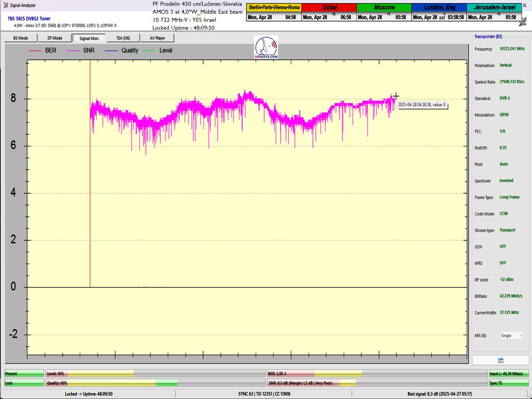The width and height of the screenshot is (532, 399).
Task: Click the green Lock status indicator
Action: [24, 383]
